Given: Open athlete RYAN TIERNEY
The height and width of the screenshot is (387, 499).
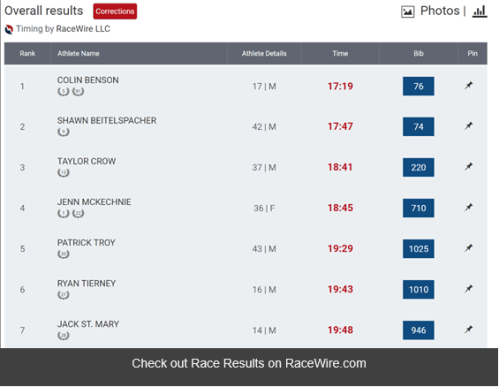Looking at the screenshot, I should 86,283.
